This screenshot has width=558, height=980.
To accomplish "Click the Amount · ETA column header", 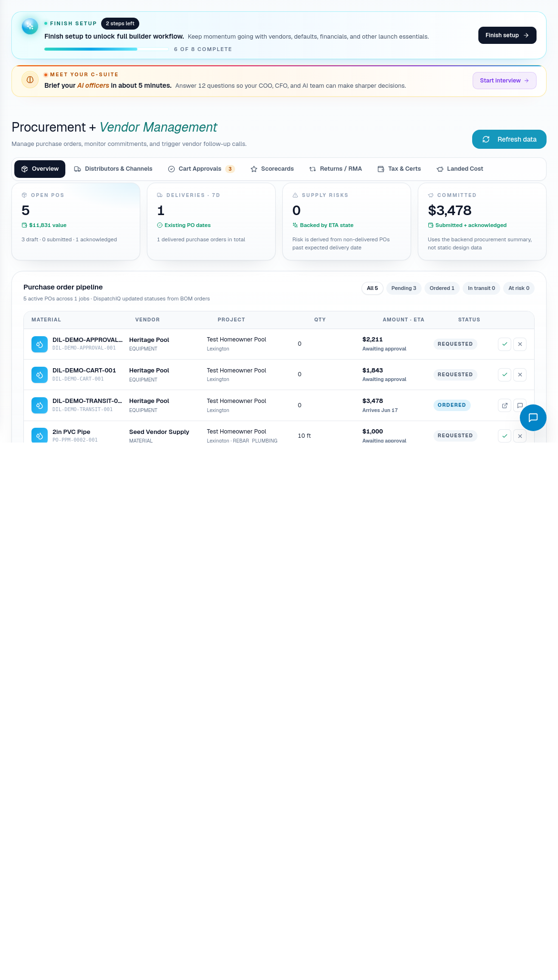I will pyautogui.click(x=403, y=320).
